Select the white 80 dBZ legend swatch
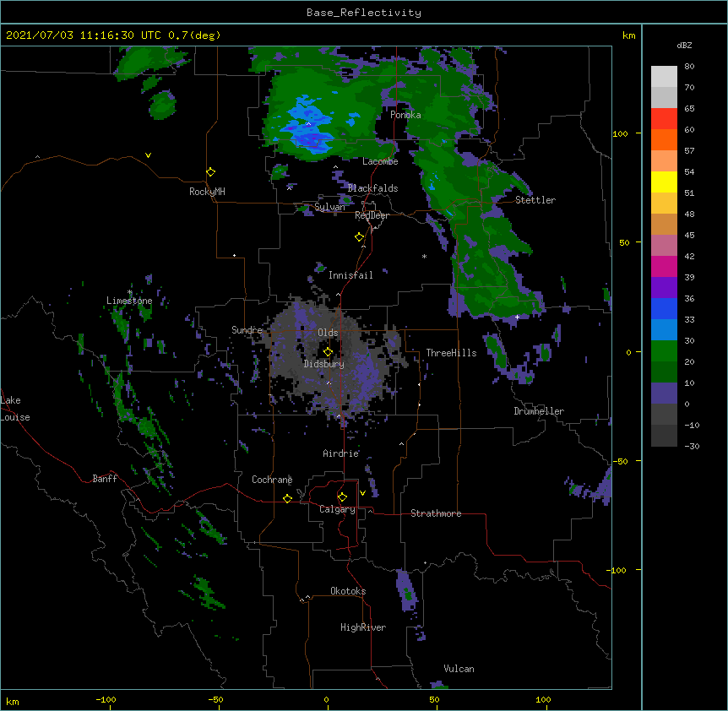Screen dimensions: 728x711 coord(664,77)
